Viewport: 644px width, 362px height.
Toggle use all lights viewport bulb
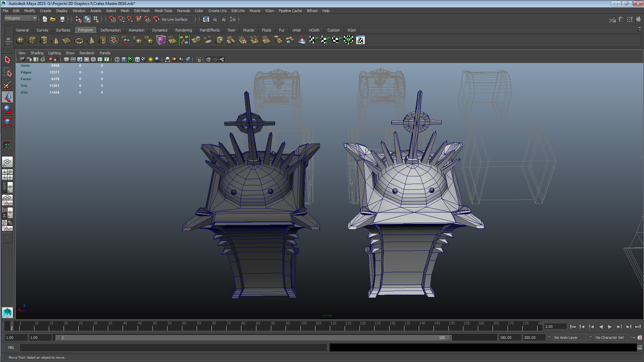[x=151, y=60]
